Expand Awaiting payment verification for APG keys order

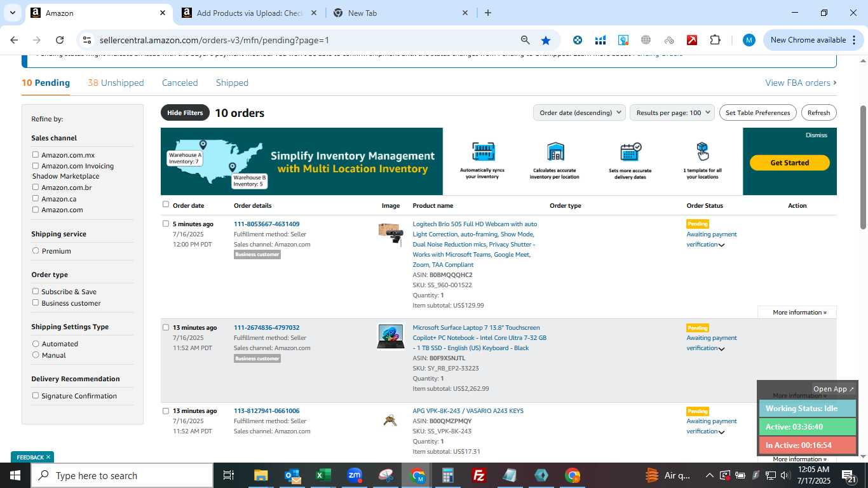721,431
